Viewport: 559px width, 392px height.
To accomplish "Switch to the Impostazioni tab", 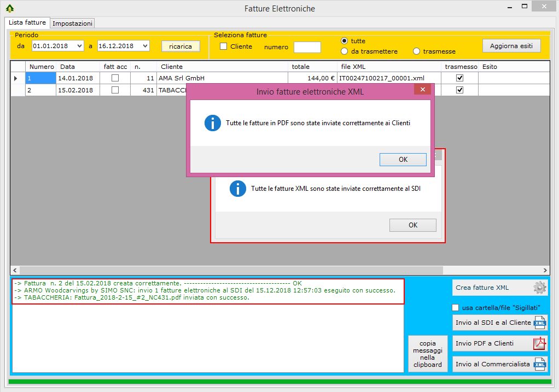I will [72, 24].
